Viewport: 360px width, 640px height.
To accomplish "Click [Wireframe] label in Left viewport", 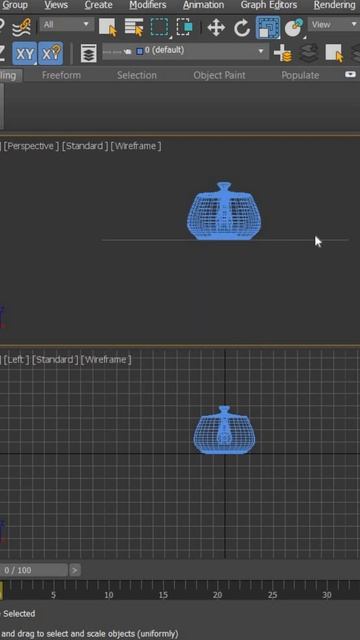I will tap(106, 360).
